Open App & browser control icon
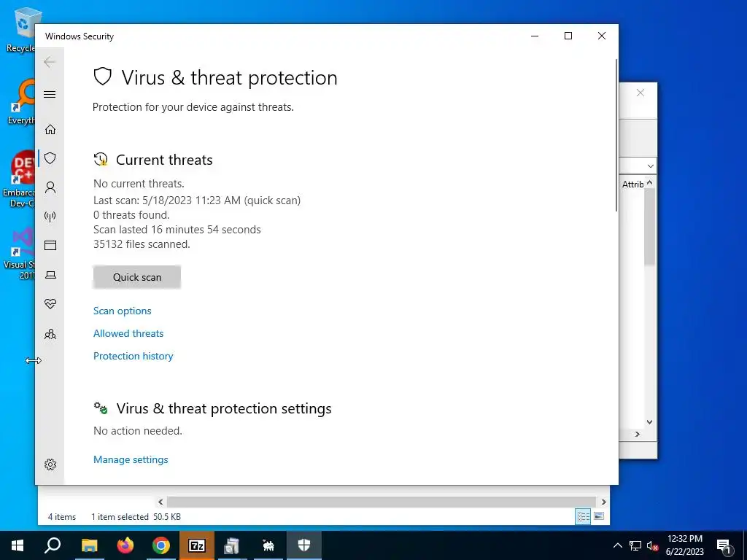 50,245
